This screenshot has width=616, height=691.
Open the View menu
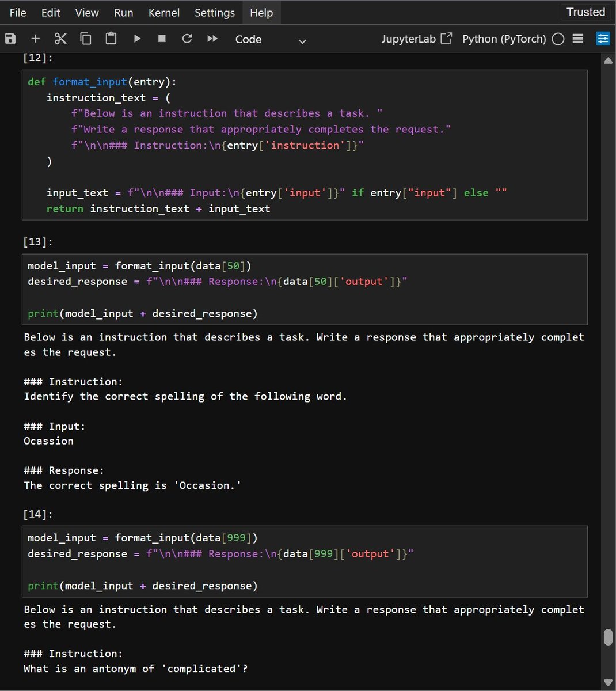coord(87,12)
